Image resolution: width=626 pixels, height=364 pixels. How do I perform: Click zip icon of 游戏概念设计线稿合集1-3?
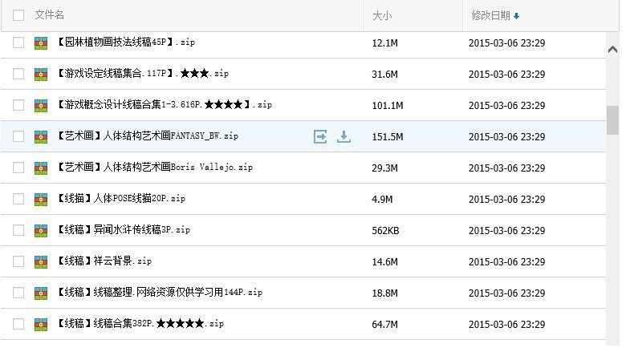[x=41, y=105]
